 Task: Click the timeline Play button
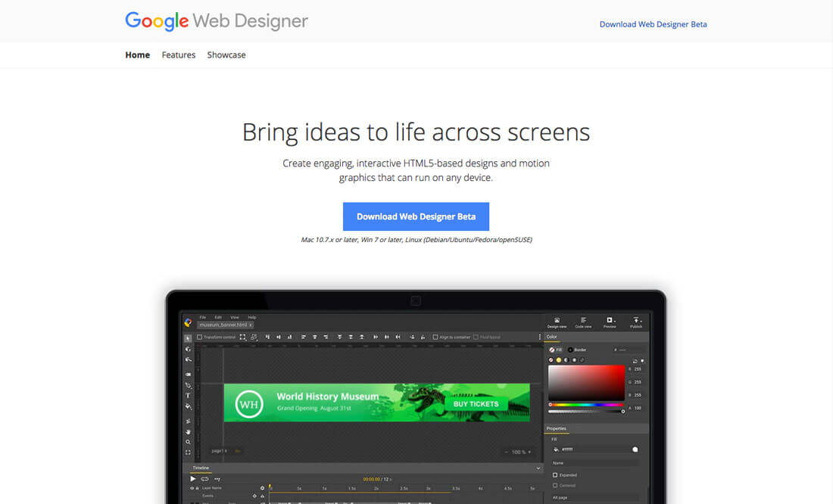(193, 479)
